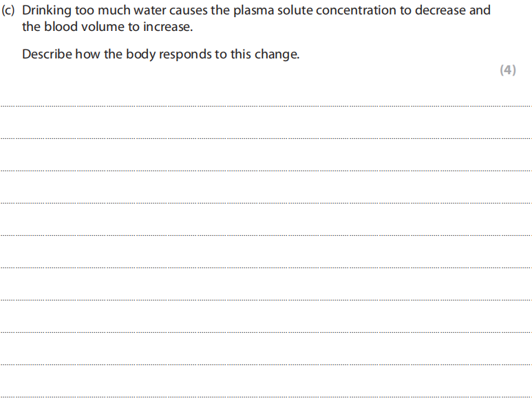Click the (c) question part label
The width and height of the screenshot is (532, 405).
[x=10, y=11]
